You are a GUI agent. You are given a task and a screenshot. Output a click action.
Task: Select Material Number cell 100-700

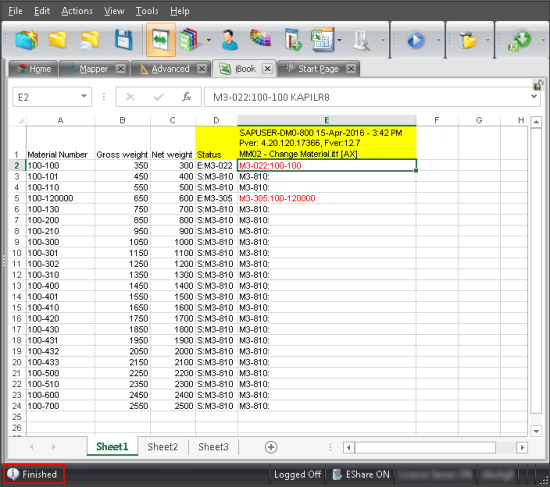(60, 406)
